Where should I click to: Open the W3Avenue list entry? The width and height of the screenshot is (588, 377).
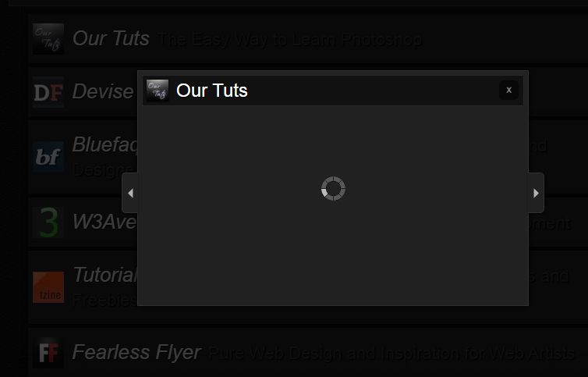(104, 222)
